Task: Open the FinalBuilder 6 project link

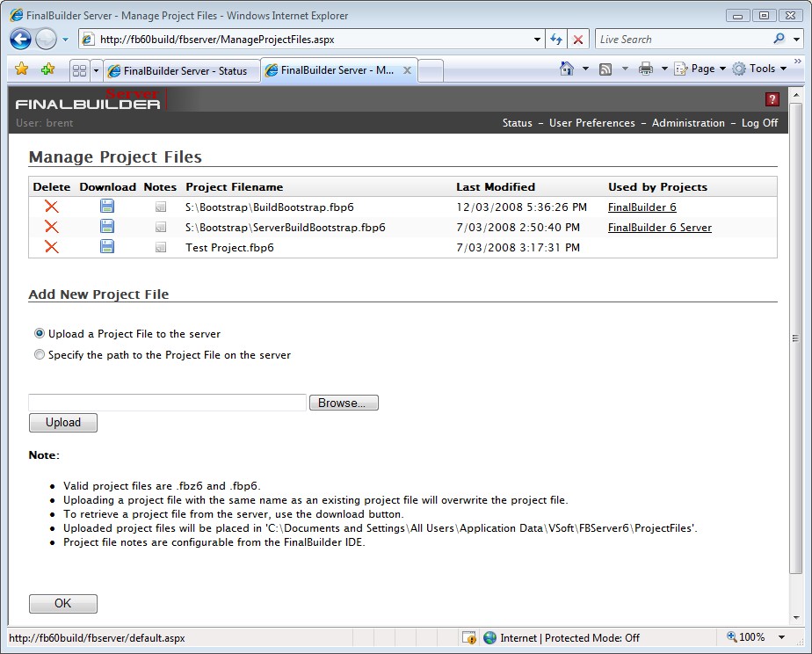Action: pyautogui.click(x=642, y=207)
